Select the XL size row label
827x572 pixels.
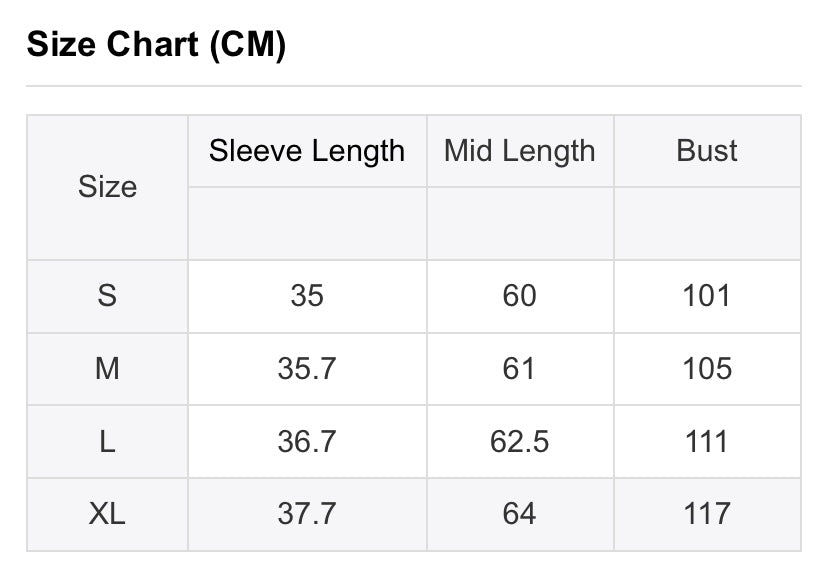pyautogui.click(x=107, y=513)
